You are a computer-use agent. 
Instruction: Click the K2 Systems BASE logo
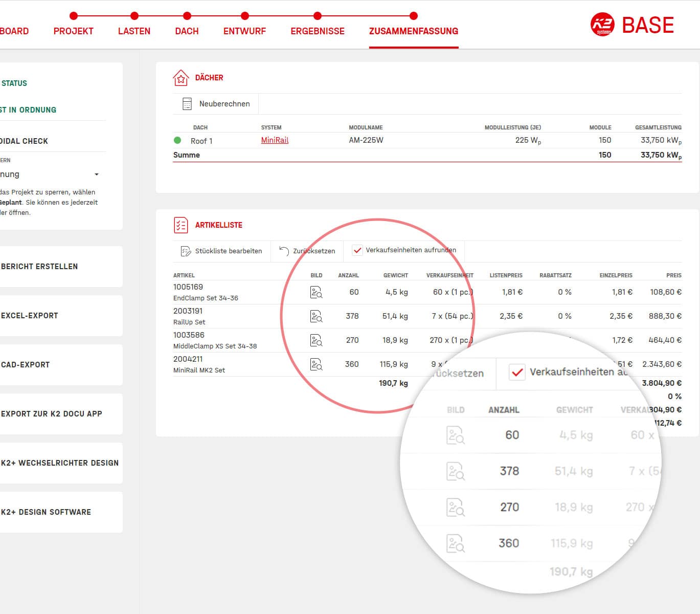click(x=632, y=25)
